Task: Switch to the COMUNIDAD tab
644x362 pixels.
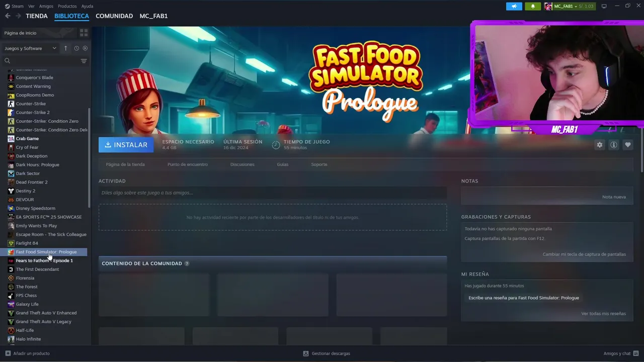Action: [x=114, y=16]
